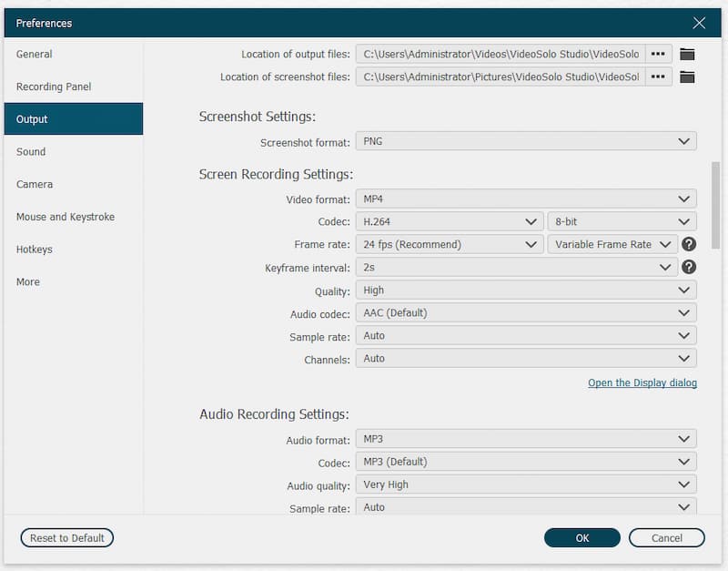Browse output files path with three-dots button
This screenshot has height=571, width=728.
[658, 54]
